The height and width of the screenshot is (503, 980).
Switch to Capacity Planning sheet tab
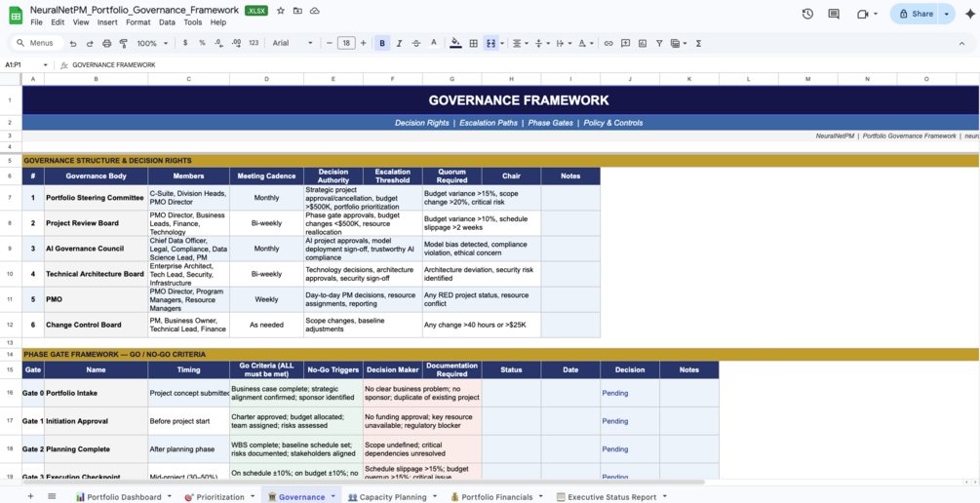[392, 497]
